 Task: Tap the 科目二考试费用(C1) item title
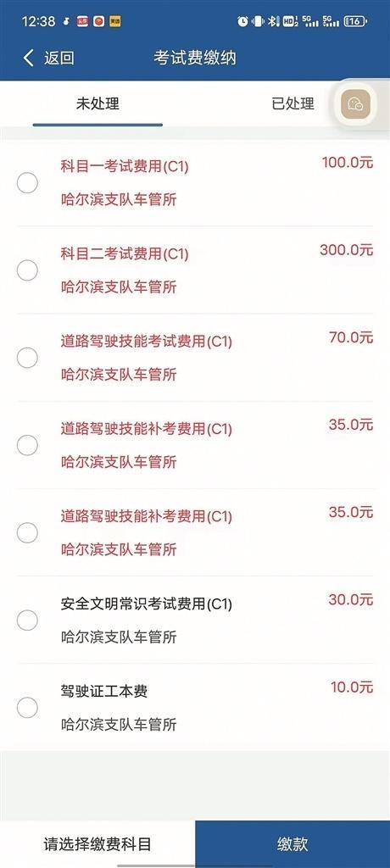point(125,254)
